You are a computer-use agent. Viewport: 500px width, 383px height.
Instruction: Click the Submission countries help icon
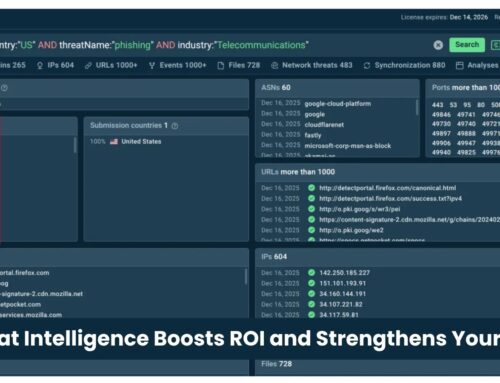(x=175, y=126)
